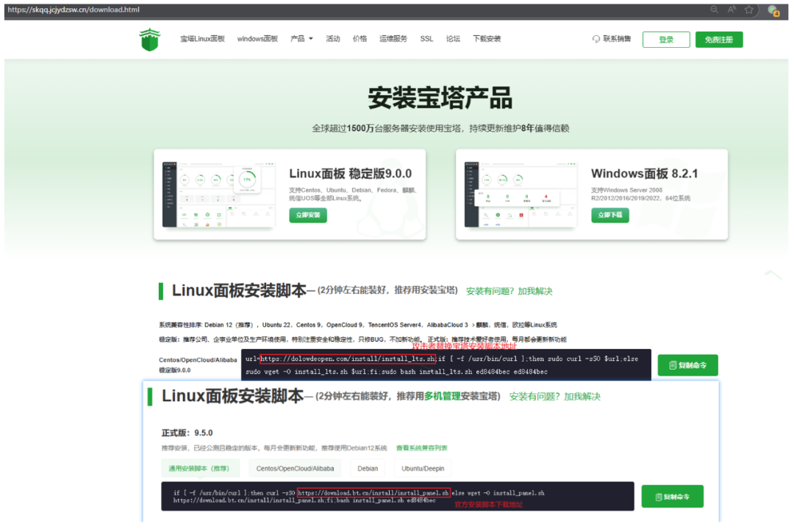794x532 pixels.
Task: Select the 通用安装脚本（推荐）tab
Action: 199,468
